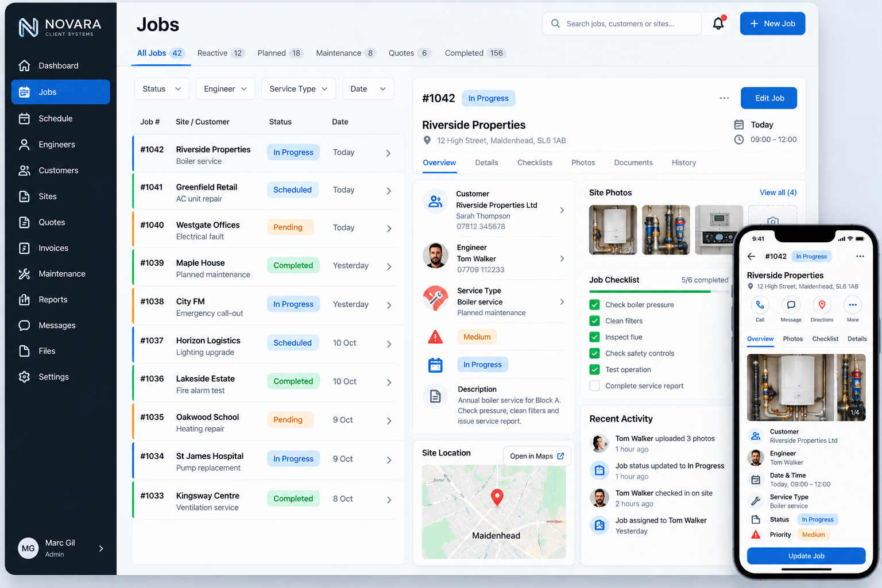This screenshot has width=882, height=588.
Task: Open the Dashboard home icon in sidebar
Action: tap(24, 65)
